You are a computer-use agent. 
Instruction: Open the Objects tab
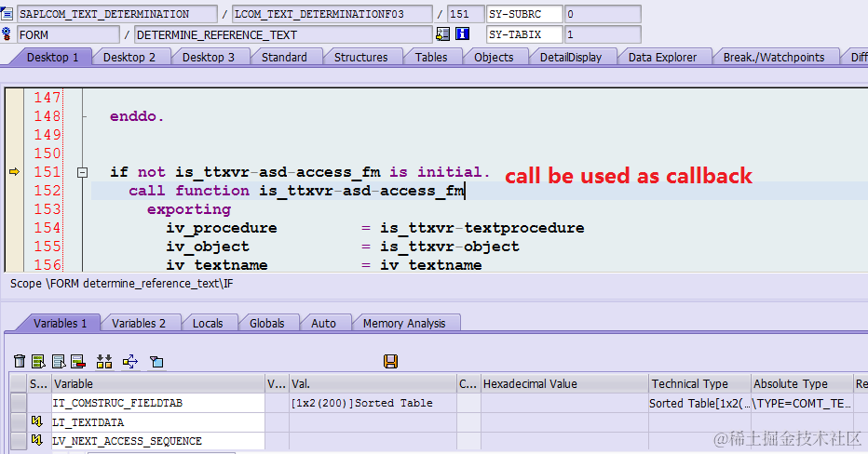494,58
